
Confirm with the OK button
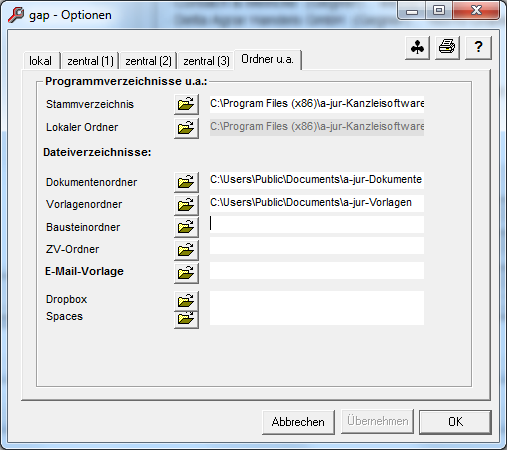pos(455,422)
